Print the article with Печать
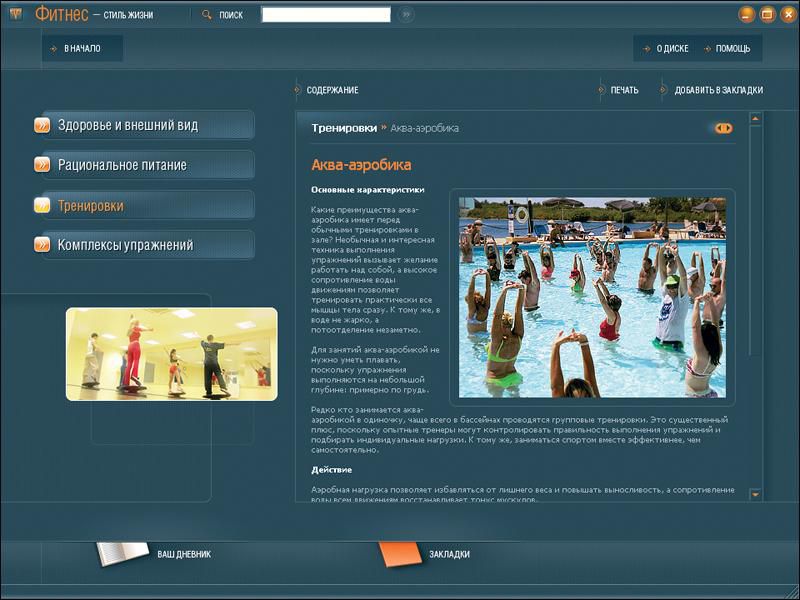 [x=624, y=90]
